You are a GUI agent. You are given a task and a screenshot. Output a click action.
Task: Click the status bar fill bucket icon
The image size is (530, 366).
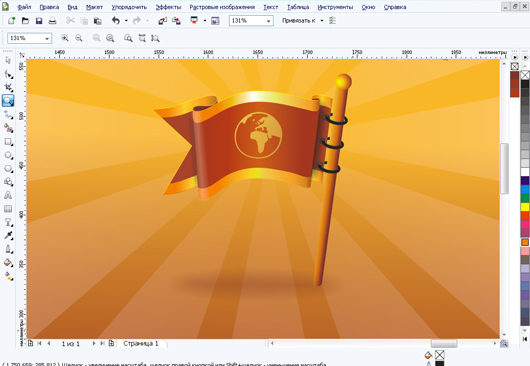[x=428, y=355]
